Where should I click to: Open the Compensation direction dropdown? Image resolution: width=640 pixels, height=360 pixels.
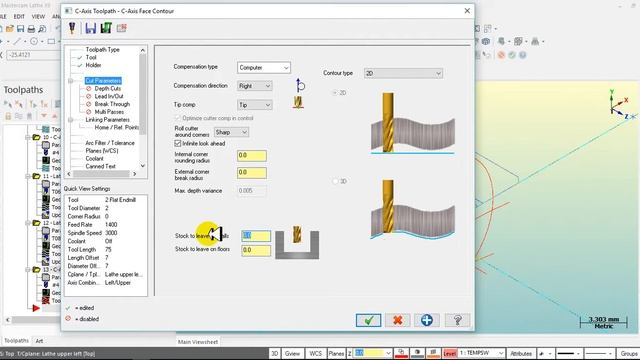coord(255,86)
